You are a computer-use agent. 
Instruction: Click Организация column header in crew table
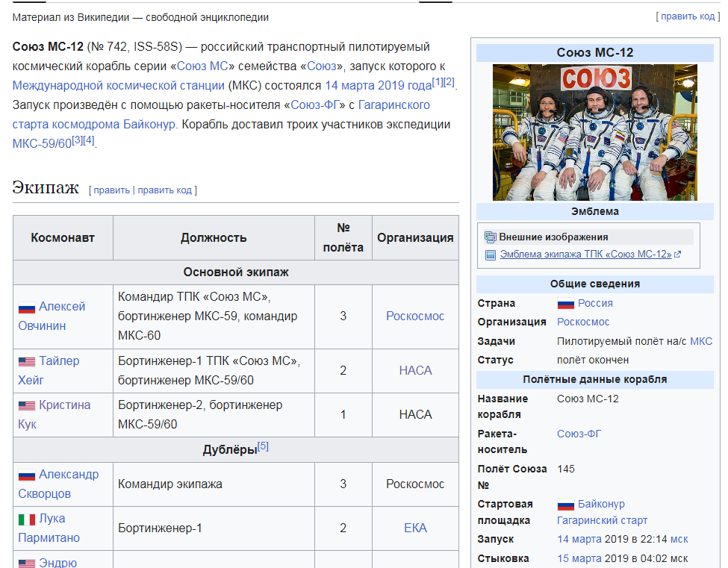(x=415, y=237)
